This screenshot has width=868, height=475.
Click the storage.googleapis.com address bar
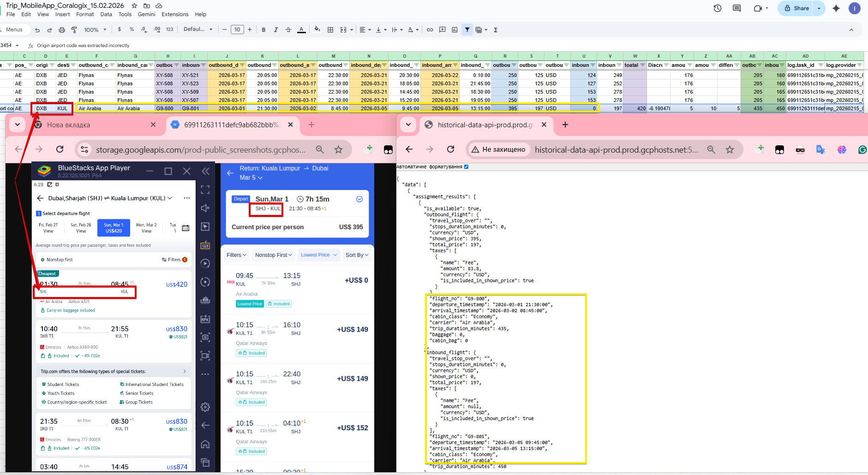click(x=201, y=149)
